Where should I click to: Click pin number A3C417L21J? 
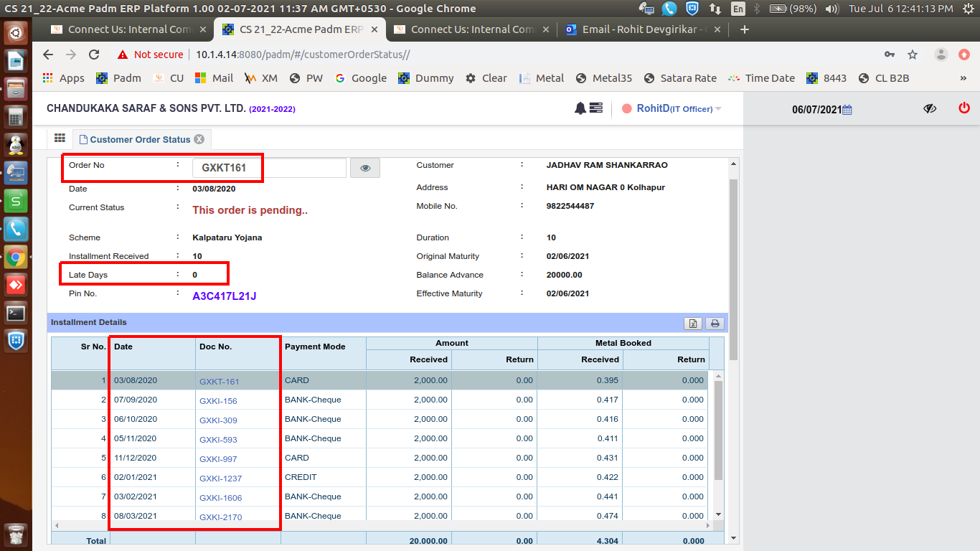pyautogui.click(x=224, y=296)
